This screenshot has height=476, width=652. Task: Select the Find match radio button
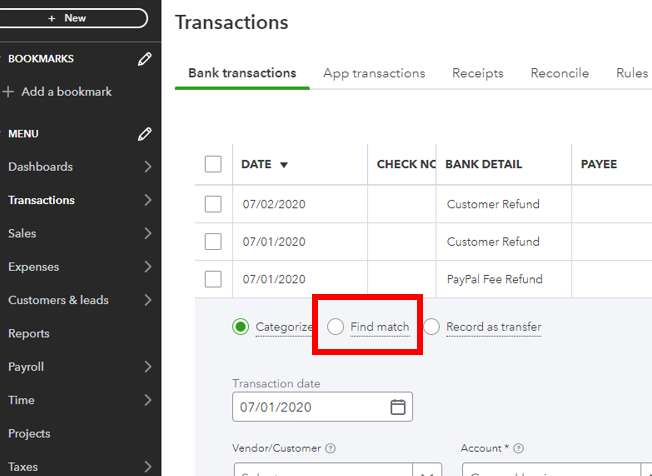[x=336, y=327]
